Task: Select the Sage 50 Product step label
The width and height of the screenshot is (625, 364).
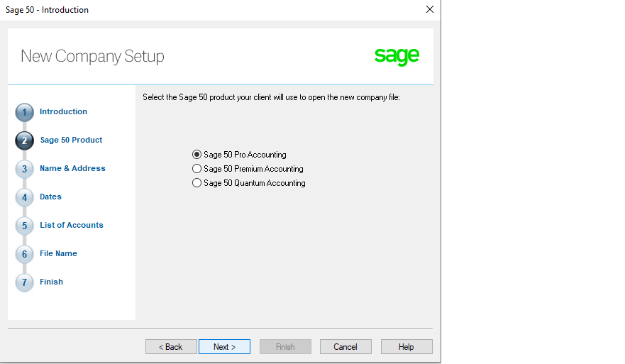Action: (x=71, y=140)
